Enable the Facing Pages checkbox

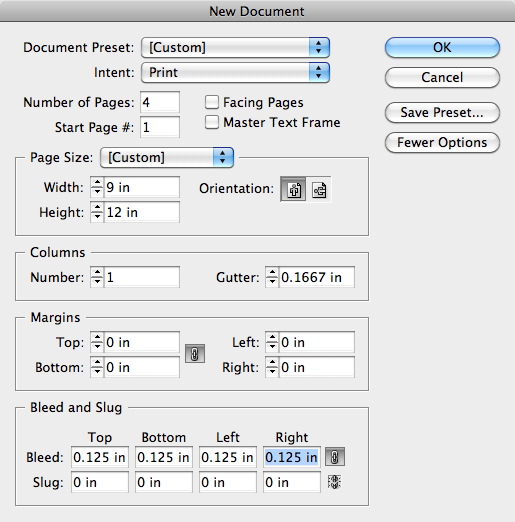212,102
